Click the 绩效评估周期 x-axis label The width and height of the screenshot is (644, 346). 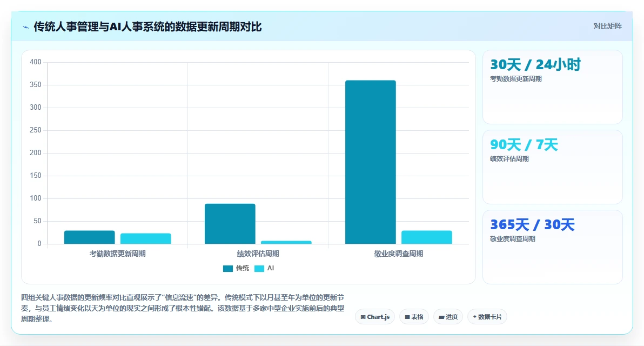[x=258, y=254]
